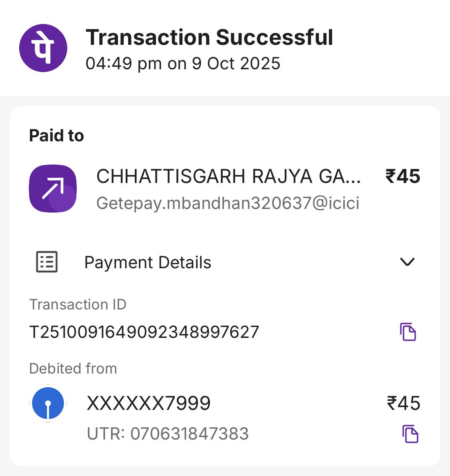Tap the purple arrow merchant icon
This screenshot has width=450, height=476.
53,189
